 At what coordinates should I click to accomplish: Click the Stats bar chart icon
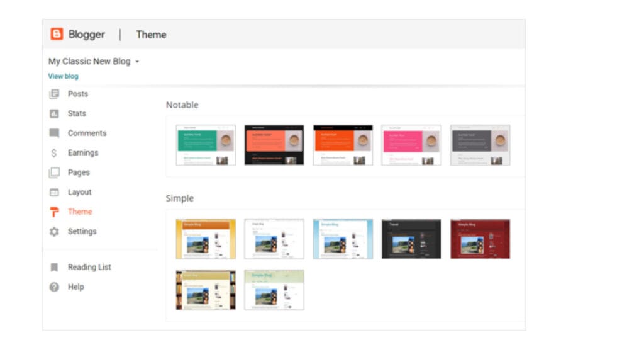point(54,113)
